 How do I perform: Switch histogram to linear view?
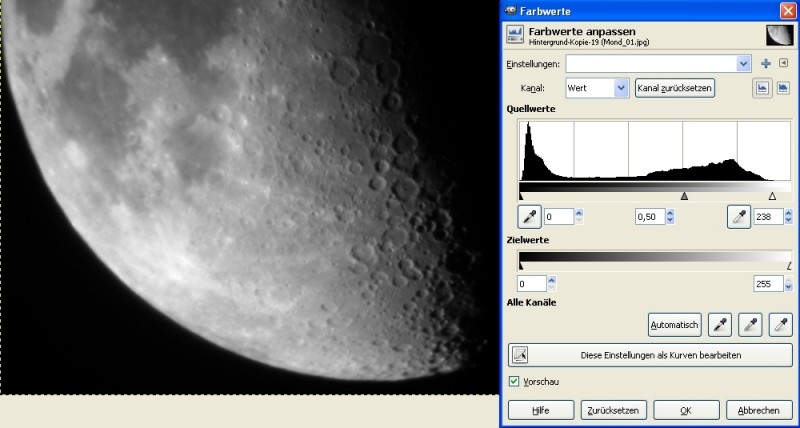click(762, 88)
